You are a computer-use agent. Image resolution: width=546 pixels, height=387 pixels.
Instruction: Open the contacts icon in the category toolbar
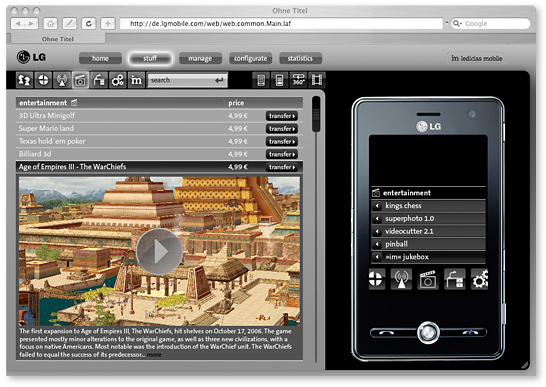click(x=24, y=80)
